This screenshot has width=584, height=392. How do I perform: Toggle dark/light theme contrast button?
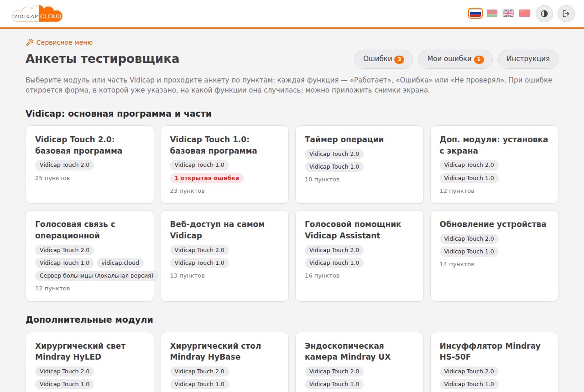[x=544, y=14]
